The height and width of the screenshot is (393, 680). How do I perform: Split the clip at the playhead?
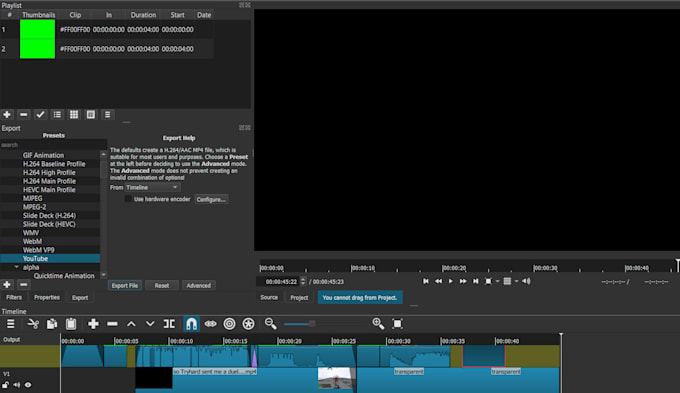coord(169,324)
